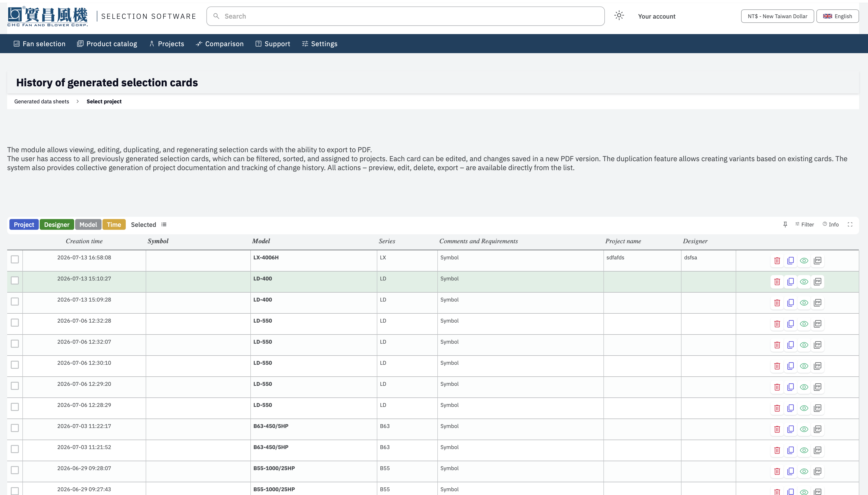Viewport: 868px width, 495px height.
Task: Delete the first B55-1000/25HP card
Action: pos(777,471)
